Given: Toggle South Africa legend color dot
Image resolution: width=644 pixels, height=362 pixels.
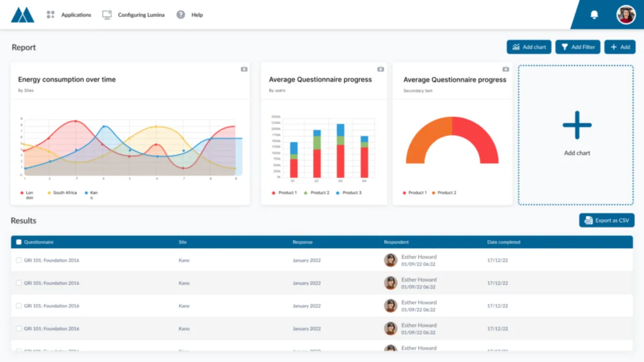Looking at the screenshot, I should 49,193.
